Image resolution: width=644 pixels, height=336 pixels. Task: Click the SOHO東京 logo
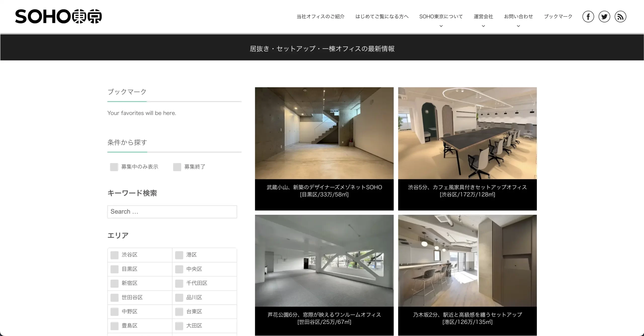coord(58,17)
